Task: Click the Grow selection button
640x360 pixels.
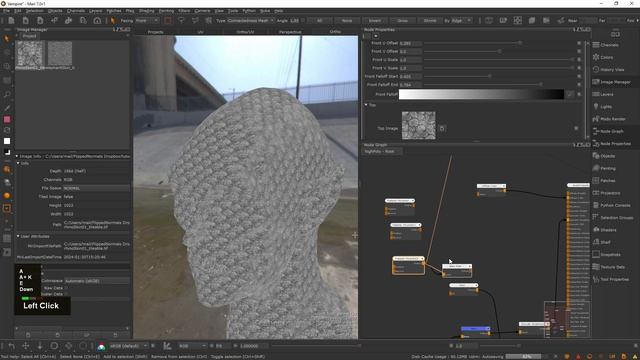Action: 402,20
